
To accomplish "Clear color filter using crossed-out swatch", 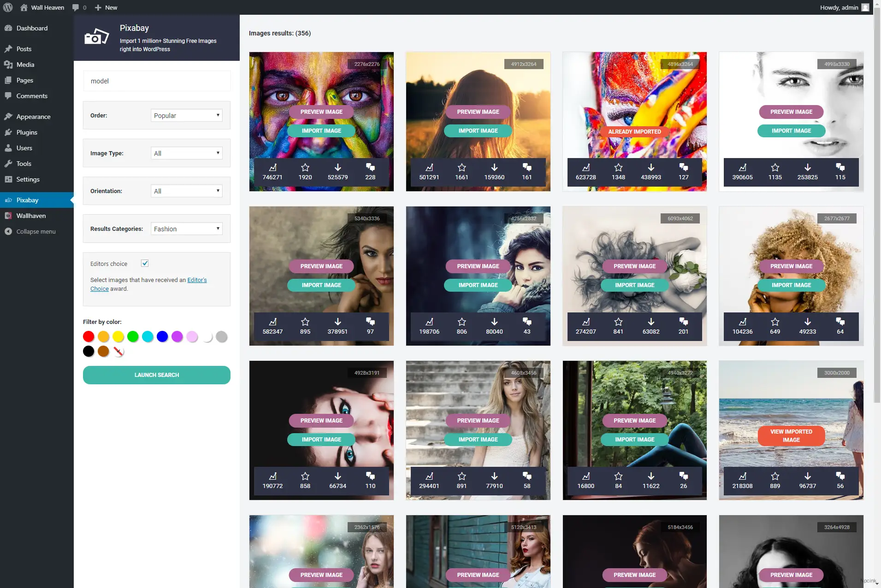I will pyautogui.click(x=118, y=351).
